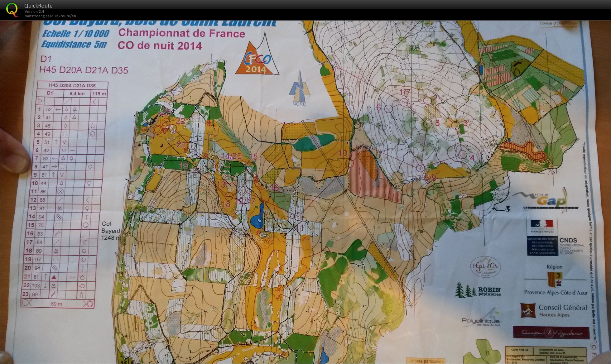Click control row 11 code 86

point(43,191)
